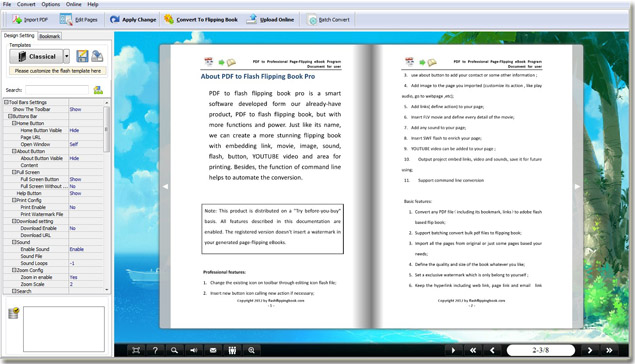The height and width of the screenshot is (364, 635).
Task: Jump to last page with double right arrows
Action: tap(609, 350)
